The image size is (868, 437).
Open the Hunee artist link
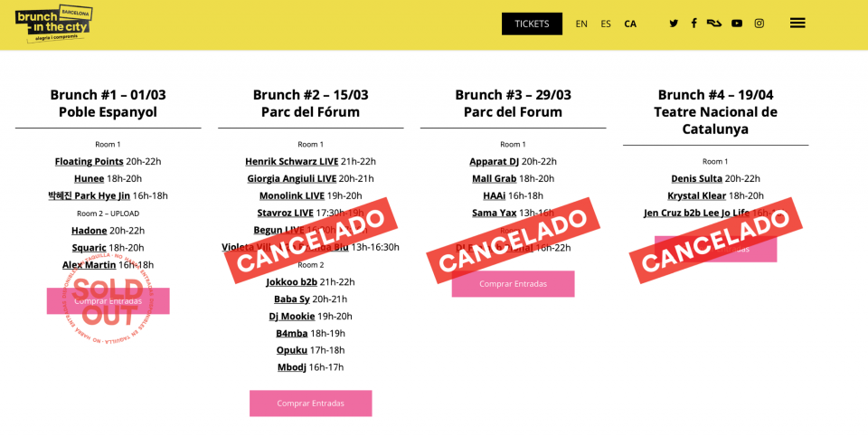tap(89, 178)
